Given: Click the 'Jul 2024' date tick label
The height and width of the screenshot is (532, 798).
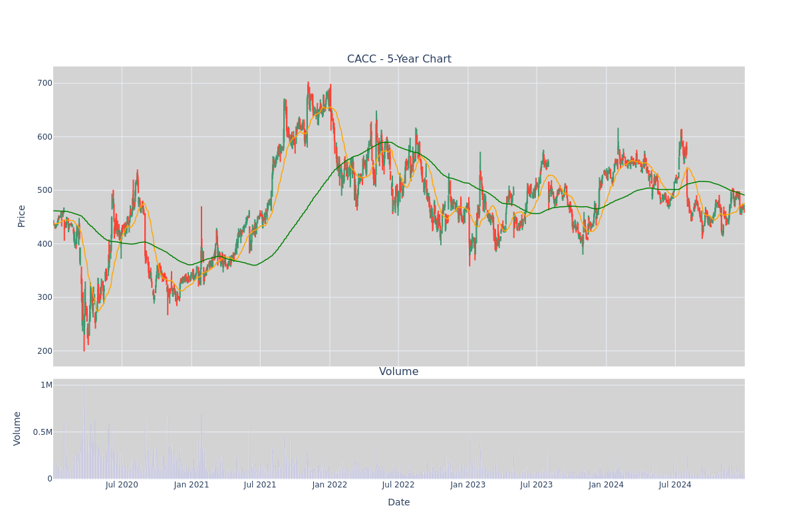Looking at the screenshot, I should click(675, 485).
